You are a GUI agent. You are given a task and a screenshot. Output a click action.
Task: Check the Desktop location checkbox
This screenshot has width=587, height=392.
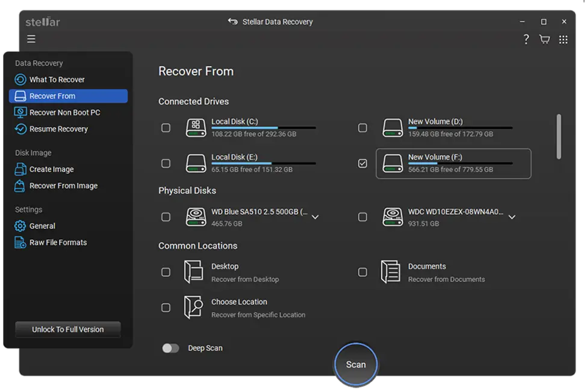pos(166,272)
